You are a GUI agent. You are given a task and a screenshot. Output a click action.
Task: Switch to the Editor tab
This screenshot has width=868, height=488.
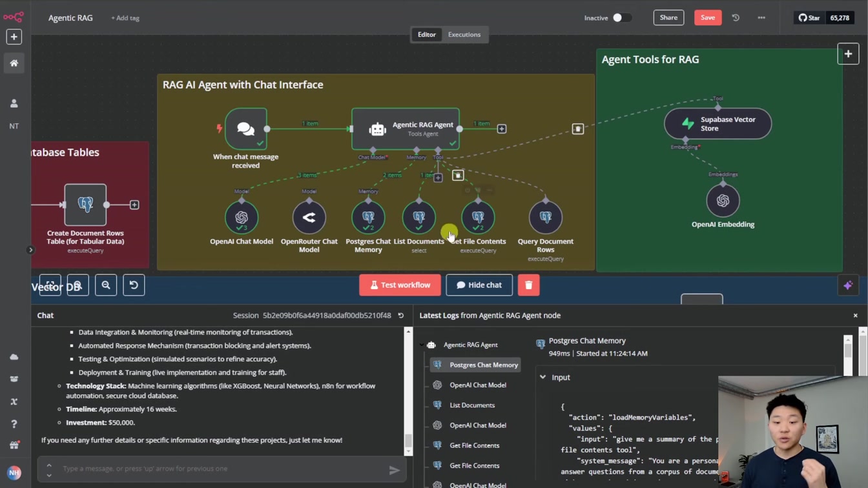(x=427, y=34)
